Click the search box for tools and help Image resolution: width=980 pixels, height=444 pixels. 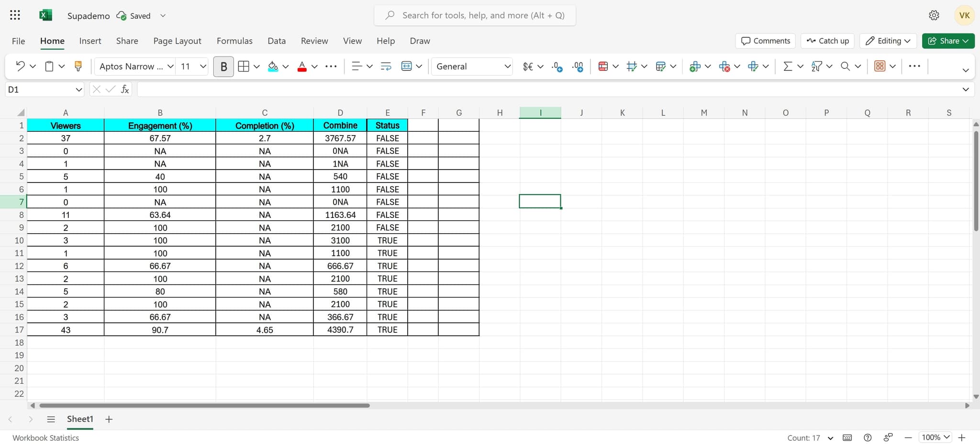click(483, 15)
